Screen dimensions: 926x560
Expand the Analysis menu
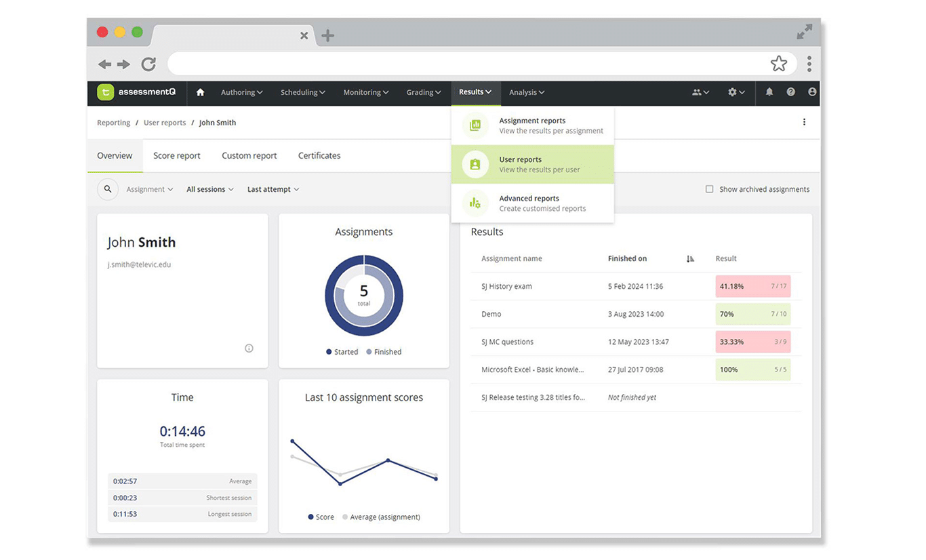pyautogui.click(x=527, y=92)
